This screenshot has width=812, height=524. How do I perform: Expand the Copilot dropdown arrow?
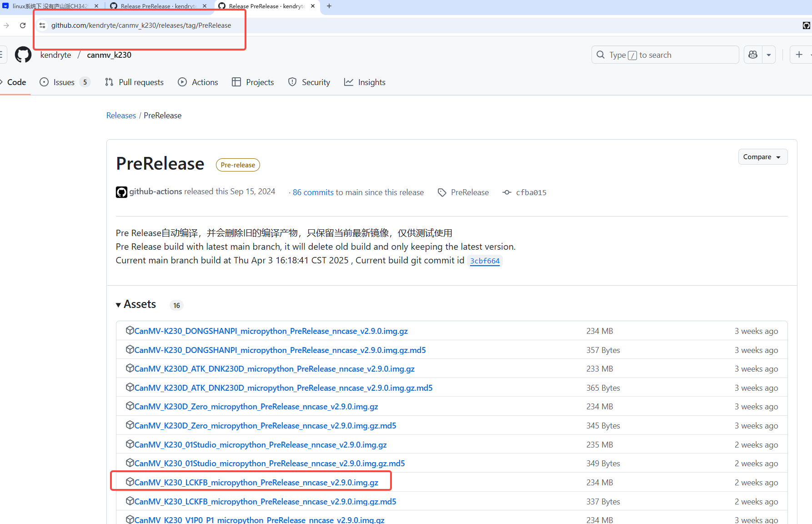tap(769, 55)
